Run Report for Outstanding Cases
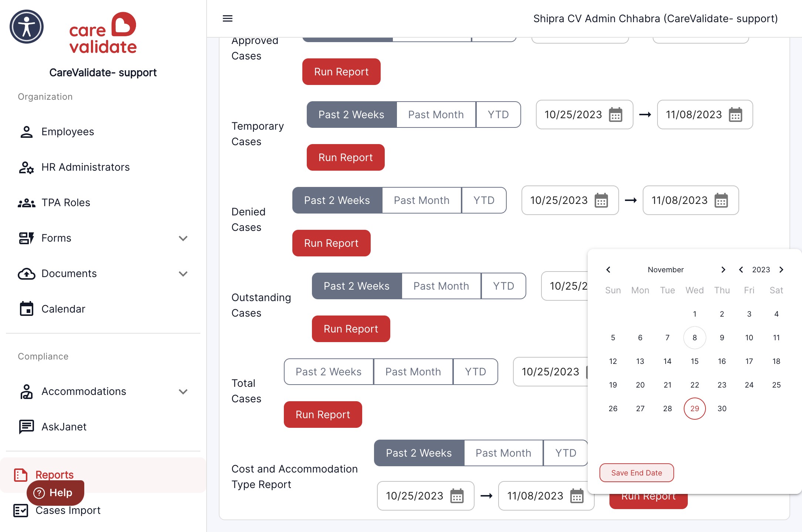 coord(351,329)
